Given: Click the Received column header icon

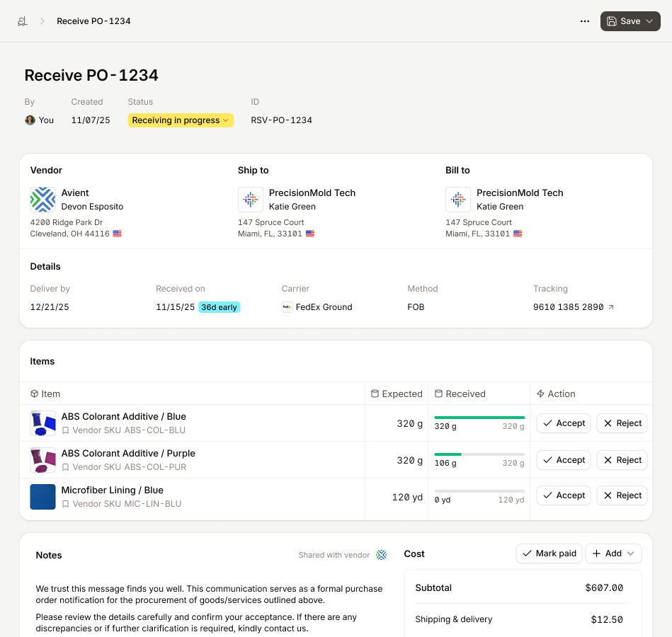Looking at the screenshot, I should pyautogui.click(x=438, y=394).
